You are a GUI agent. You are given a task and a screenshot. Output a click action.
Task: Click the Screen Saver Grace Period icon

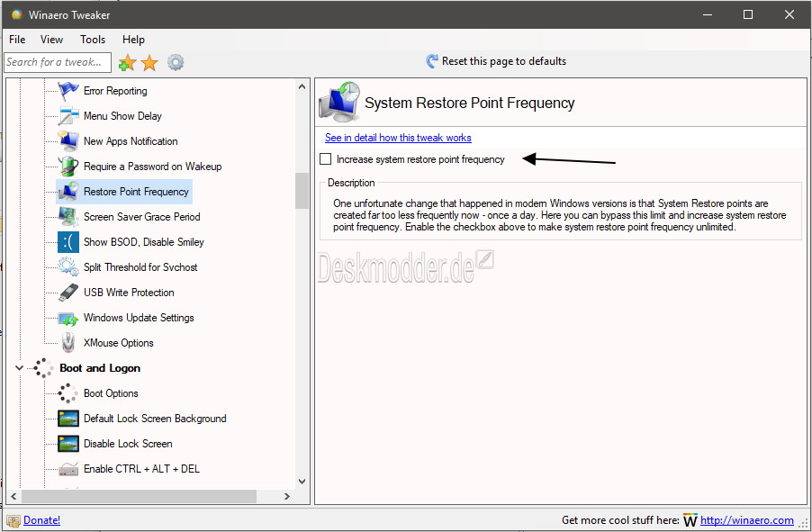[x=68, y=217]
